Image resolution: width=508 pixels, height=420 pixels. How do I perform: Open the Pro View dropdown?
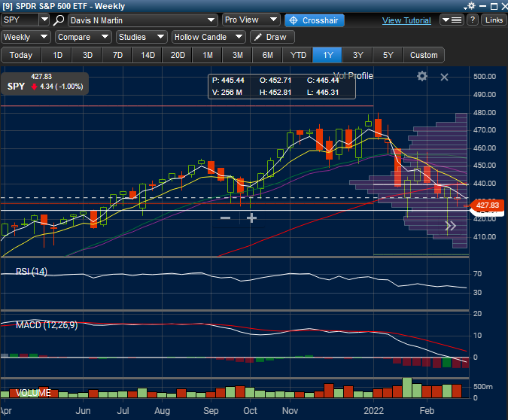click(251, 20)
